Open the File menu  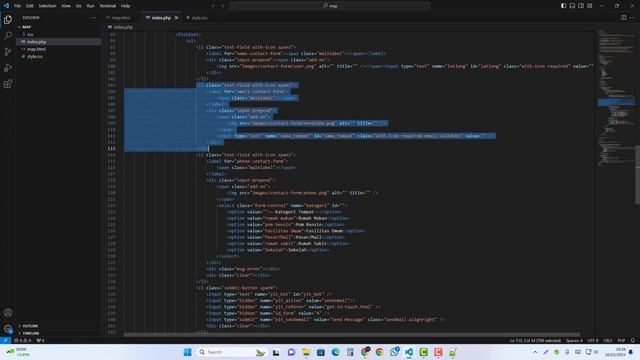pos(17,6)
